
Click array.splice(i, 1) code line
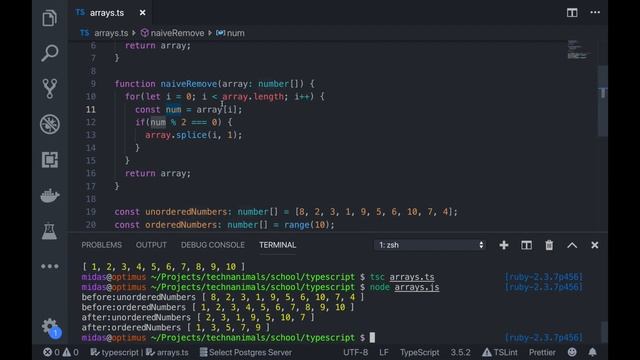point(193,135)
